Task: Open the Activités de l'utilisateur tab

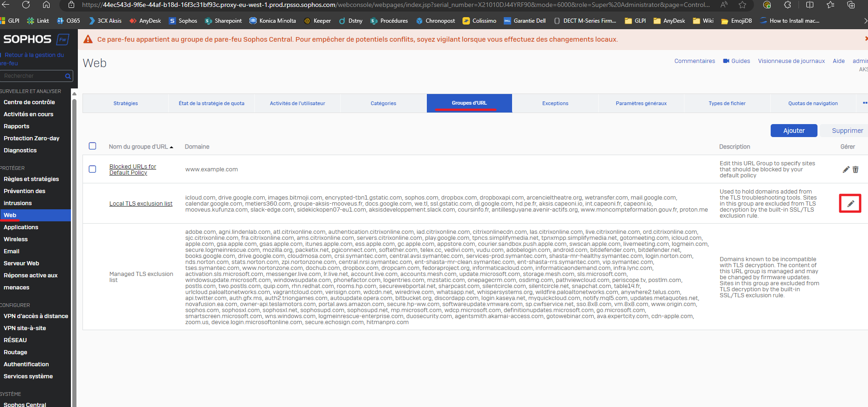Action: 298,103
